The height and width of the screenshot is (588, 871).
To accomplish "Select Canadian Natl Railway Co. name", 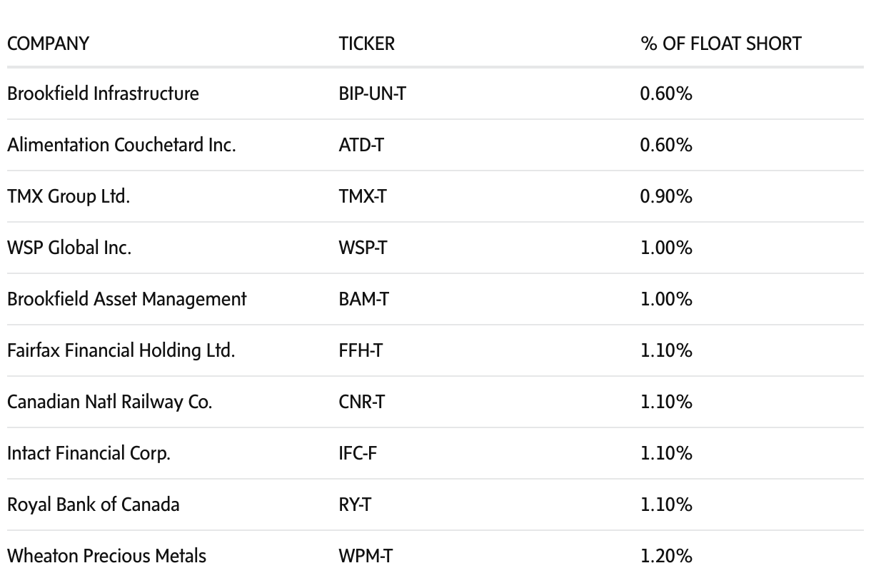I will click(x=109, y=402).
